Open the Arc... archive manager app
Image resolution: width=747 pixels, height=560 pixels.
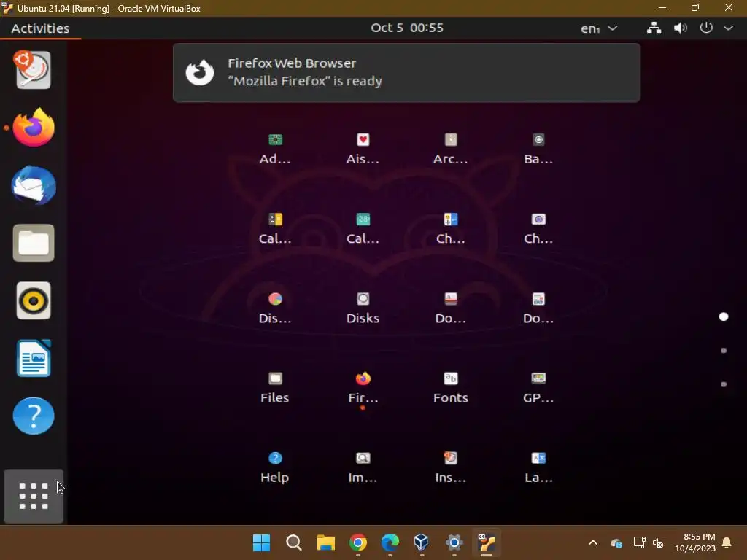(x=450, y=149)
